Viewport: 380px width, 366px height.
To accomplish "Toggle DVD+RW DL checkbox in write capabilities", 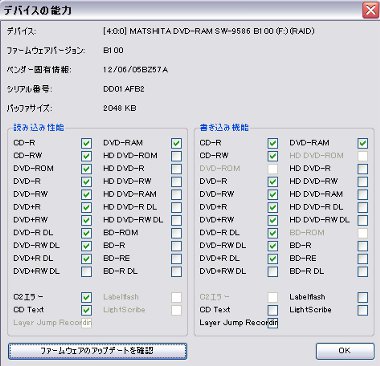I will 273,272.
